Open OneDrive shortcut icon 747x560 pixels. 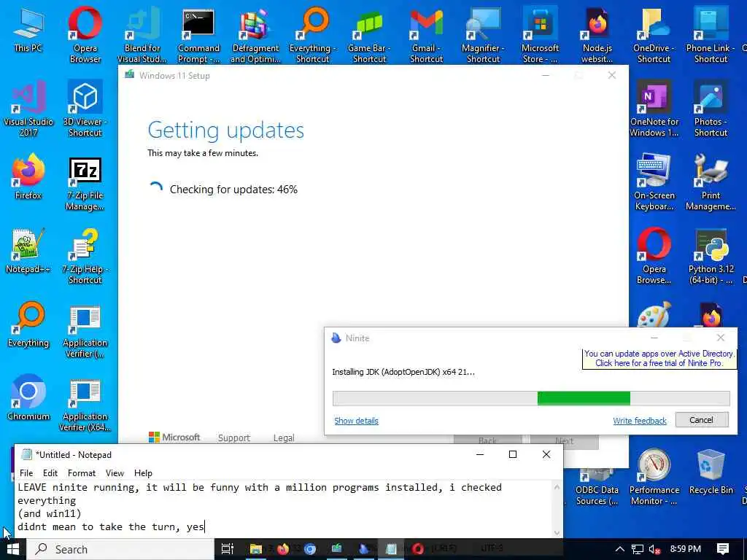(x=654, y=35)
